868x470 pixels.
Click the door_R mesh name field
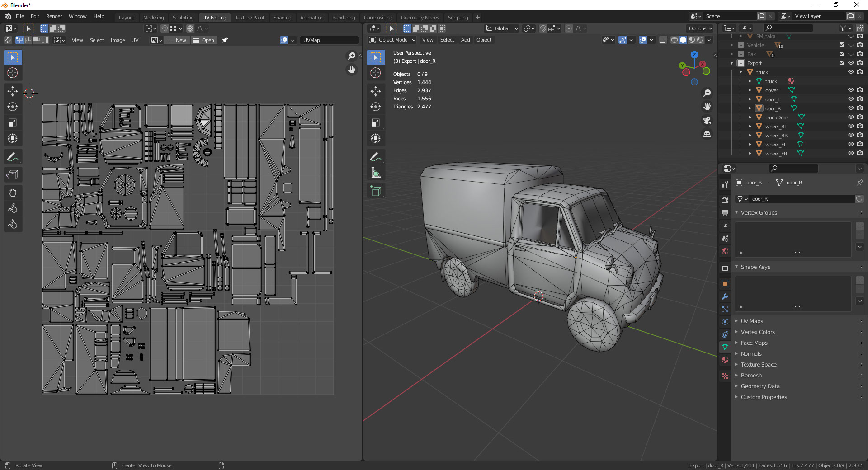pos(802,199)
